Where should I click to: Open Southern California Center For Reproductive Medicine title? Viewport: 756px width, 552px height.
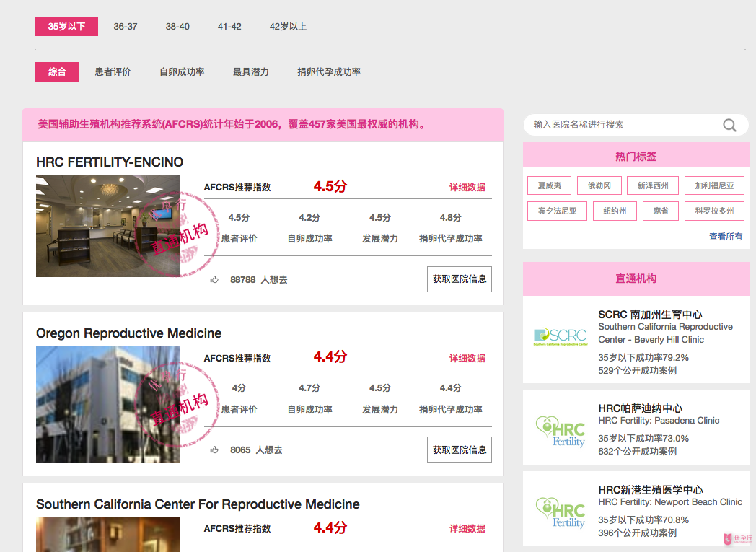click(198, 504)
